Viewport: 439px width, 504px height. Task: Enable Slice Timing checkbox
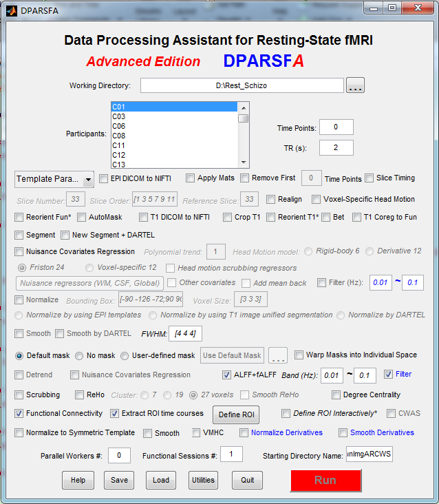[x=370, y=178]
